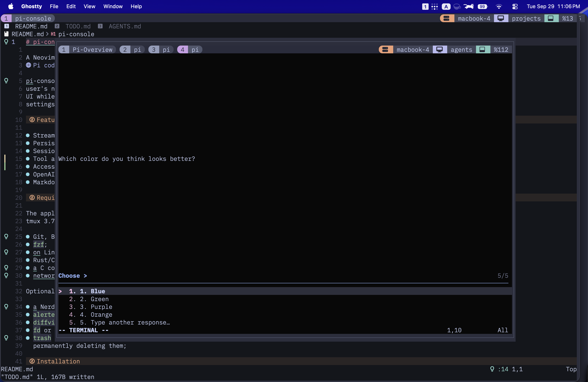Click the README.md status line name

pos(17,369)
